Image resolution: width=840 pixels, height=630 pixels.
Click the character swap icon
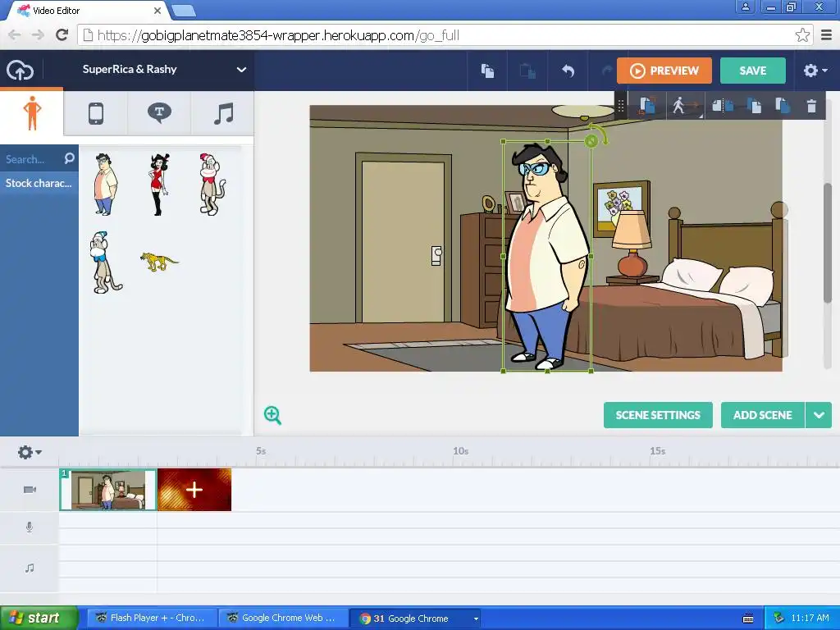point(646,106)
